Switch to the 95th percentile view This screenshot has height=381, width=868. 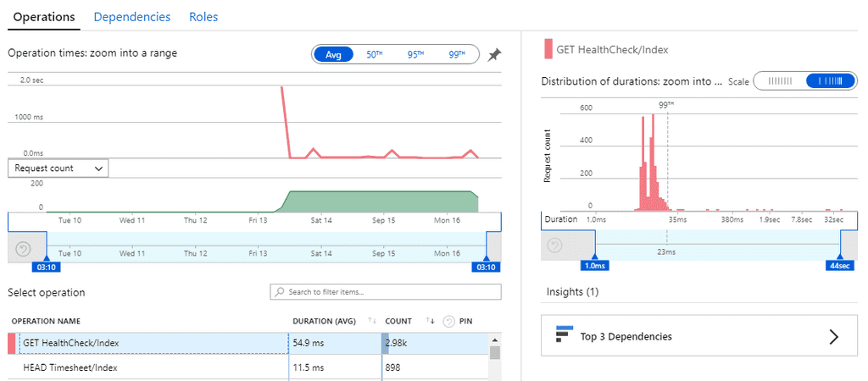[x=415, y=54]
